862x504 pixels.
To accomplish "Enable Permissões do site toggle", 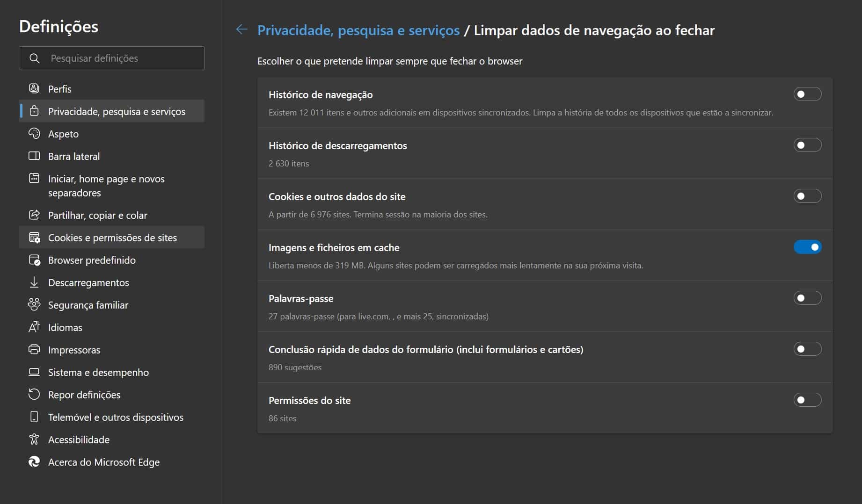I will pyautogui.click(x=807, y=400).
